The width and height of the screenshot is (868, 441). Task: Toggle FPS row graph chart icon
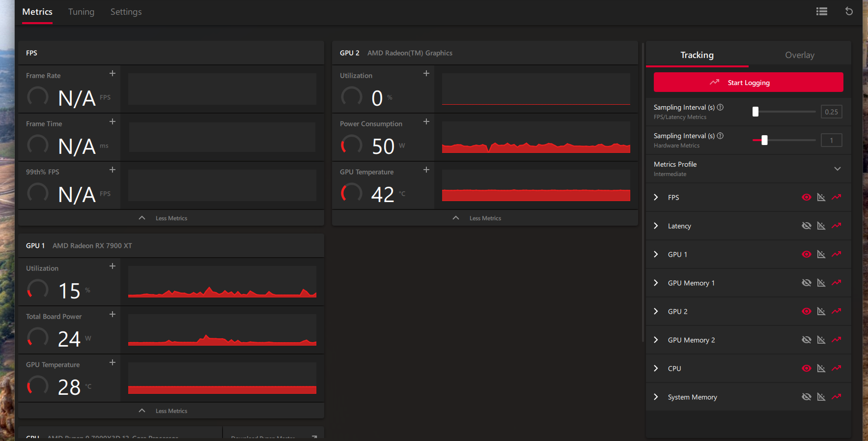point(821,197)
